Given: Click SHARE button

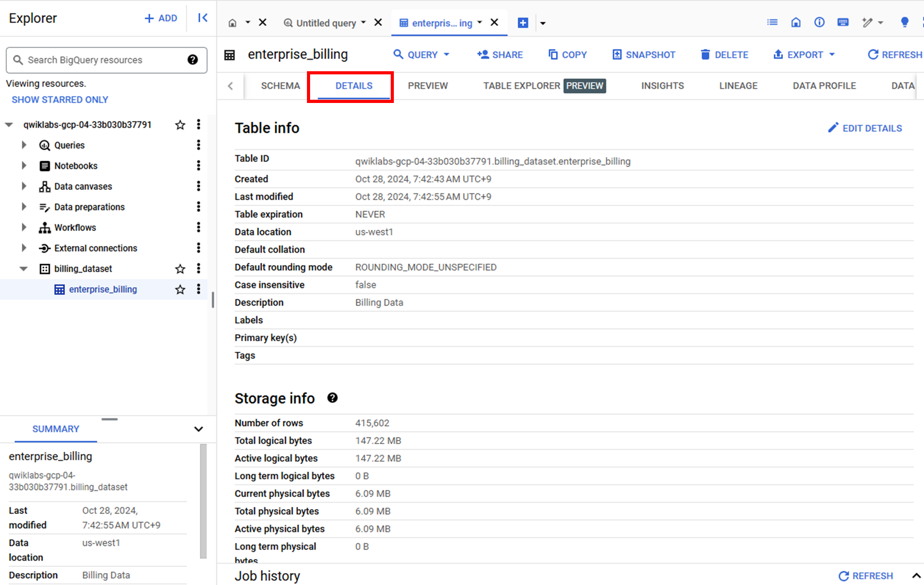Looking at the screenshot, I should pyautogui.click(x=500, y=55).
